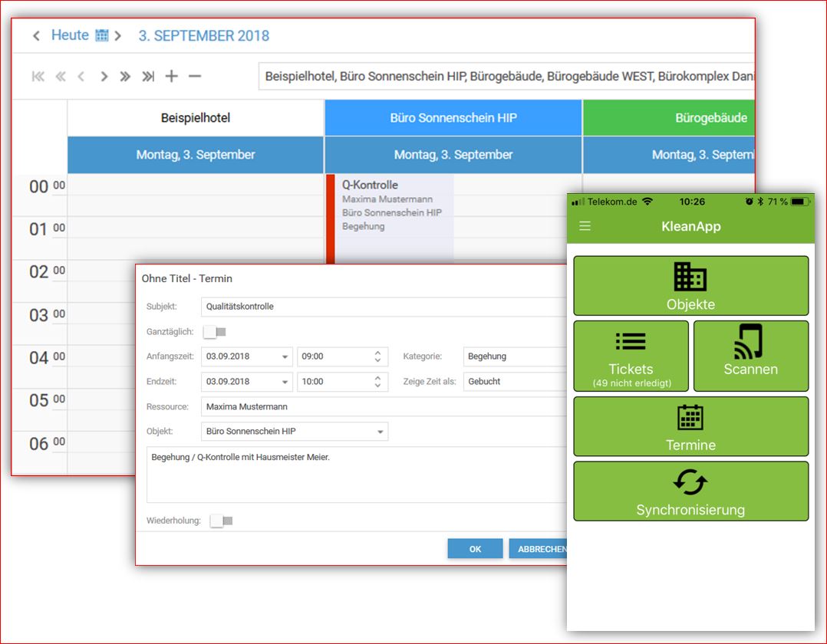Image resolution: width=827 pixels, height=644 pixels.
Task: Click the Ohne Titel - Termin dialog title
Action: click(186, 278)
